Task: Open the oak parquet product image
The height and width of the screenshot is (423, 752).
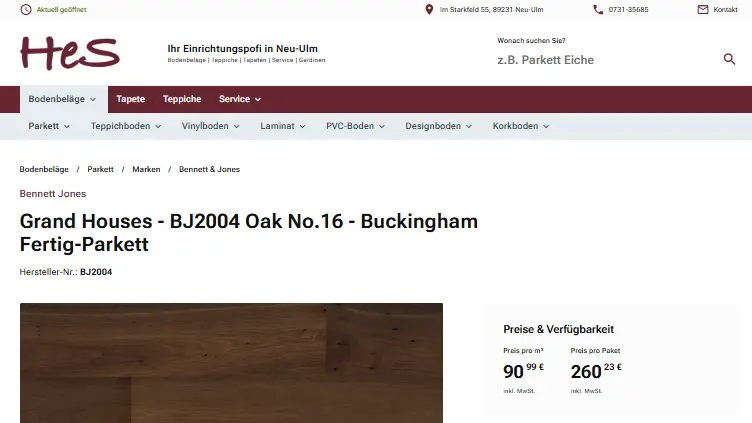Action: (x=231, y=363)
